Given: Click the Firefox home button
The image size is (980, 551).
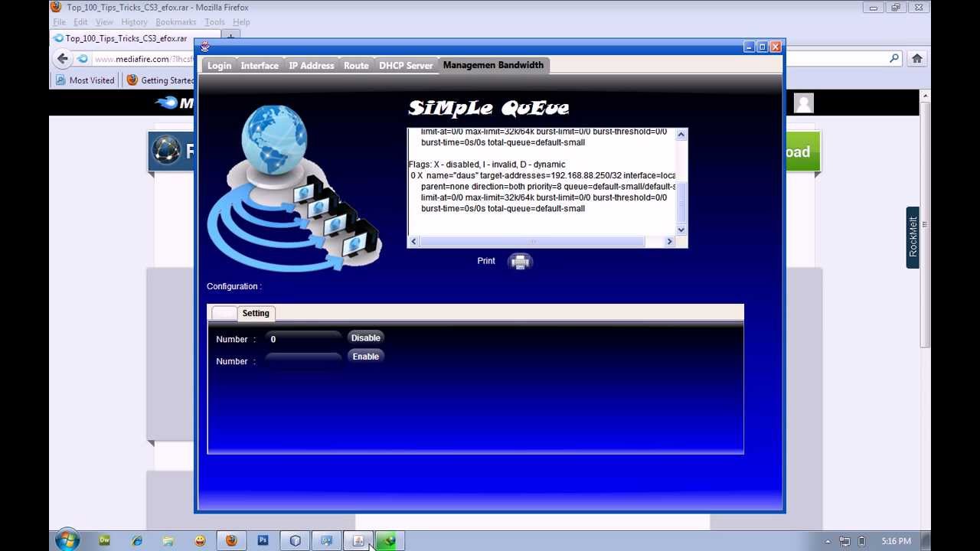Looking at the screenshot, I should pos(917,58).
